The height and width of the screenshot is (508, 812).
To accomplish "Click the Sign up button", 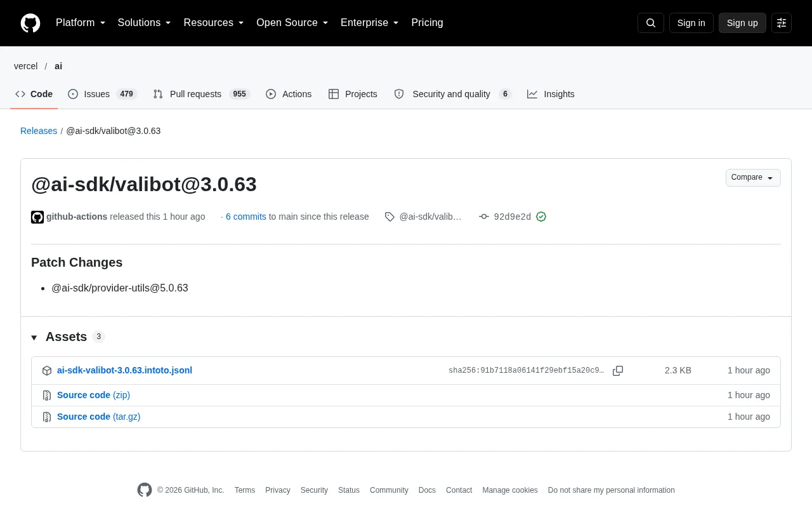I will pos(742,23).
